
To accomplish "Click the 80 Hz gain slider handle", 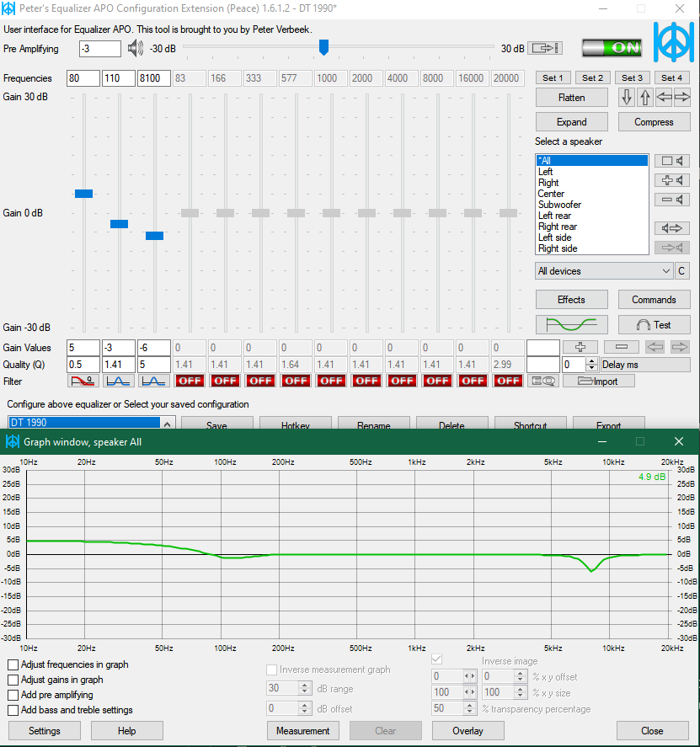I will click(84, 194).
